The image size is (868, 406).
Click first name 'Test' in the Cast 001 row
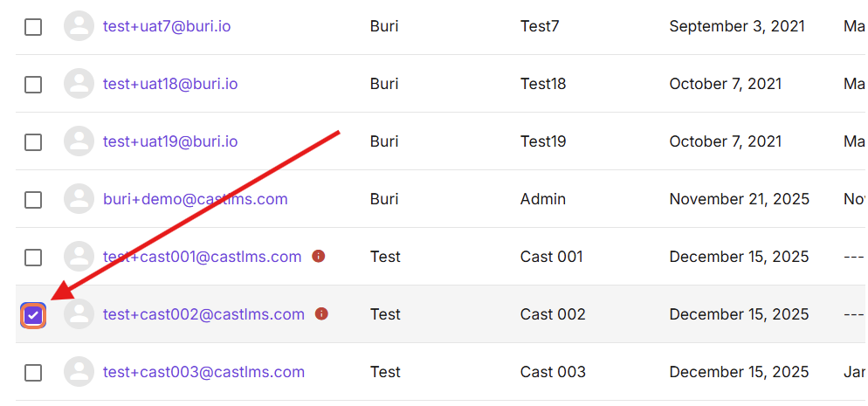[x=385, y=257]
